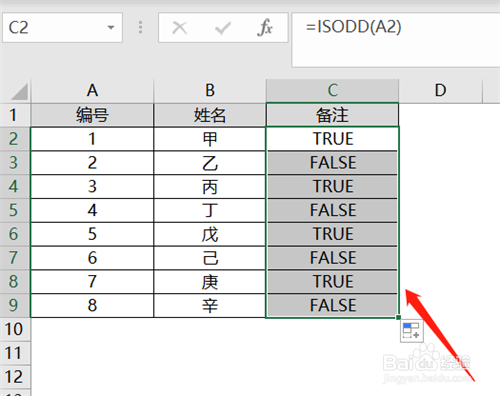Select row 3 header
This screenshot has width=500, height=396.
pos(15,163)
